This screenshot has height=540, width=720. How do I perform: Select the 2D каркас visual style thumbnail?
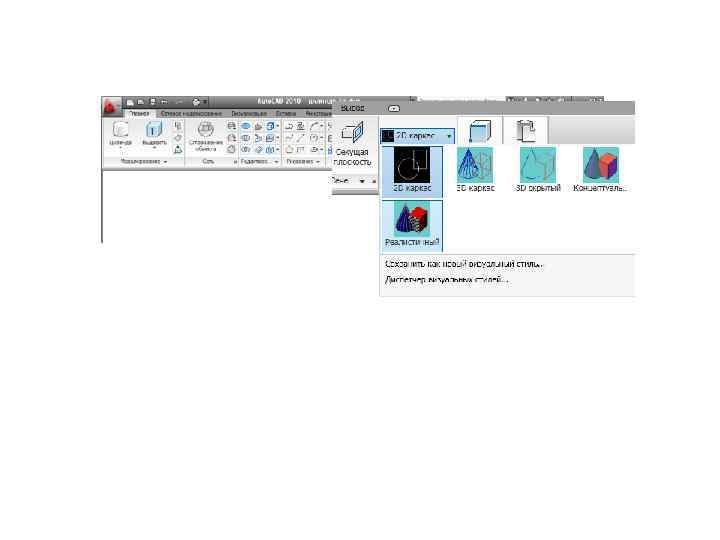pyautogui.click(x=412, y=171)
